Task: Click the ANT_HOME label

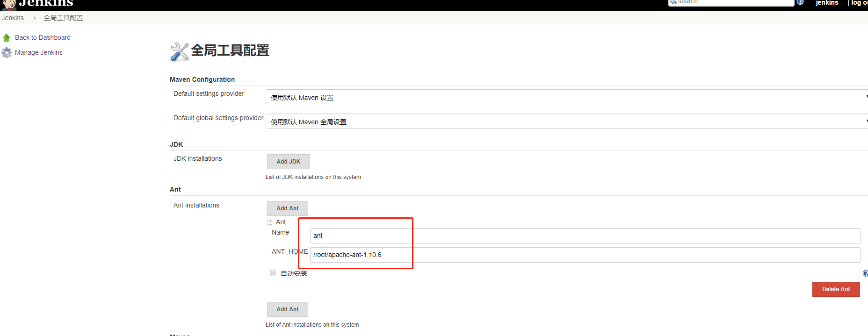Action: point(289,251)
